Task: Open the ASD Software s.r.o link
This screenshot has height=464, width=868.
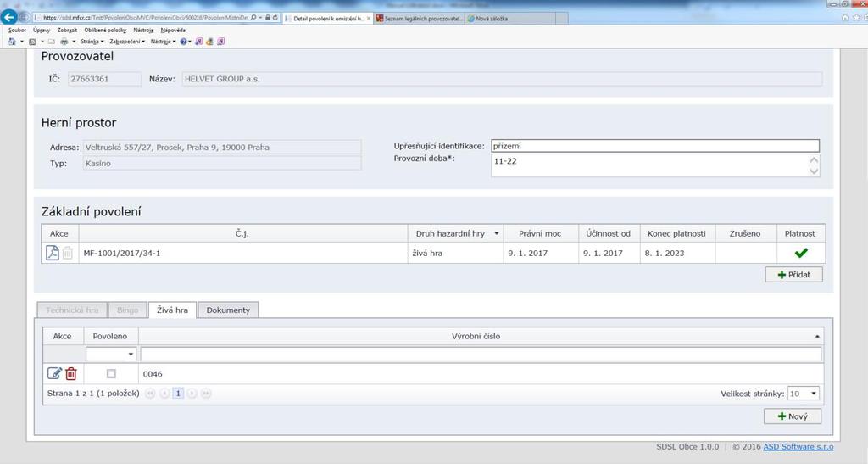Action: click(x=798, y=447)
